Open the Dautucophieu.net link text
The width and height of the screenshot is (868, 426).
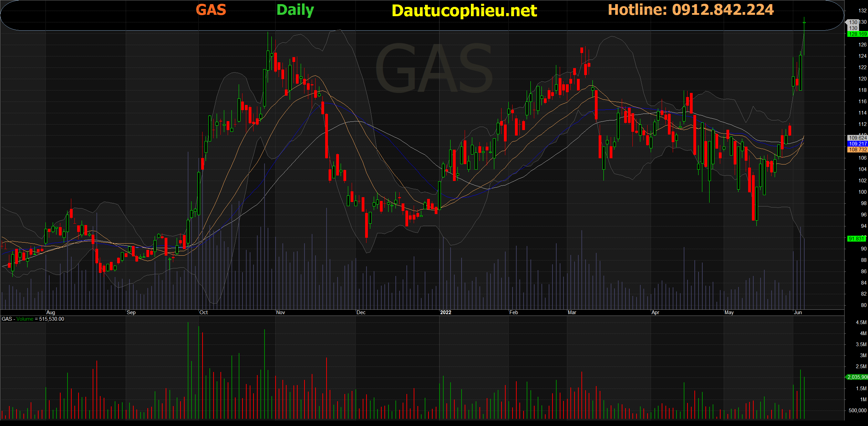coord(464,11)
